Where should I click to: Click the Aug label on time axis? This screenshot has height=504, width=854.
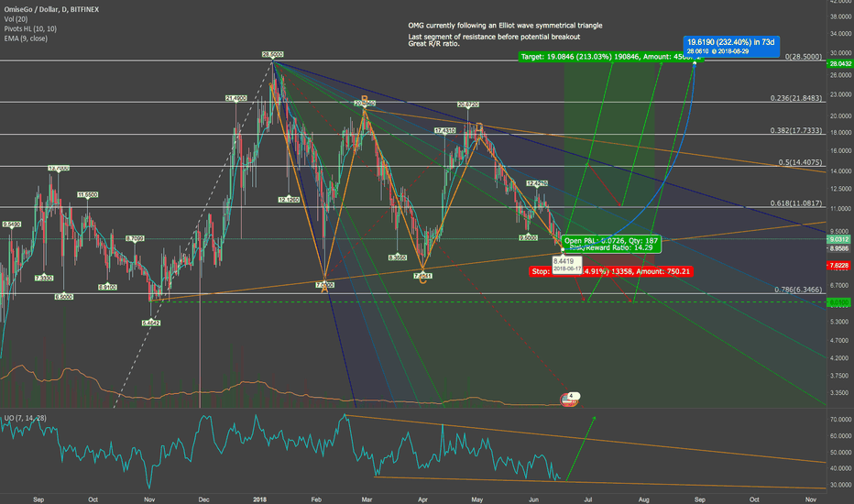644,499
